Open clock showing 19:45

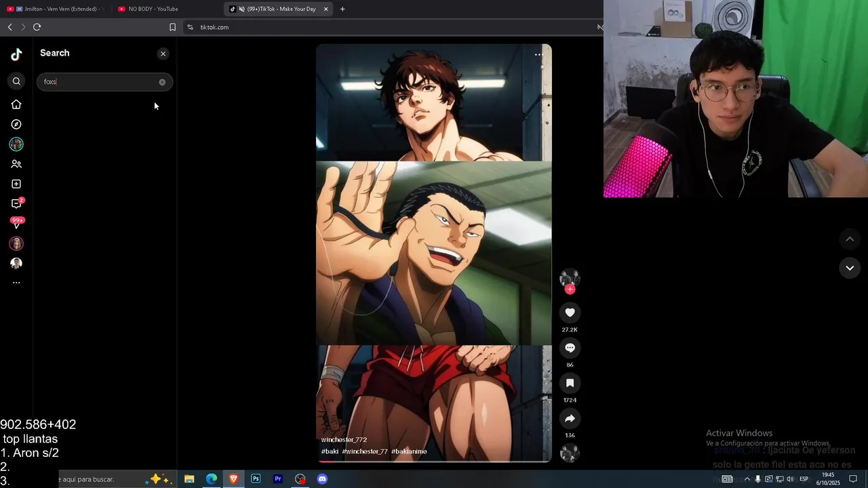pyautogui.click(x=828, y=479)
